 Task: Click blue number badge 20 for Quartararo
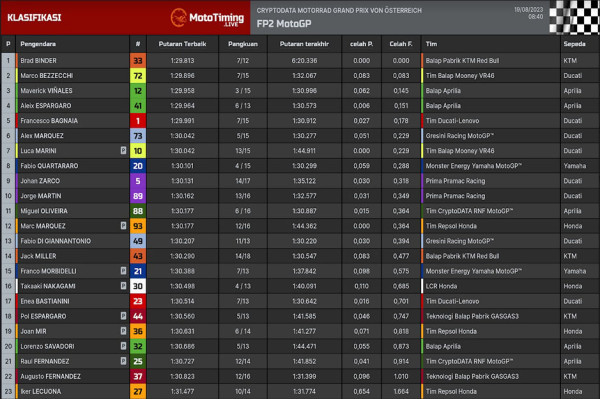click(x=138, y=166)
